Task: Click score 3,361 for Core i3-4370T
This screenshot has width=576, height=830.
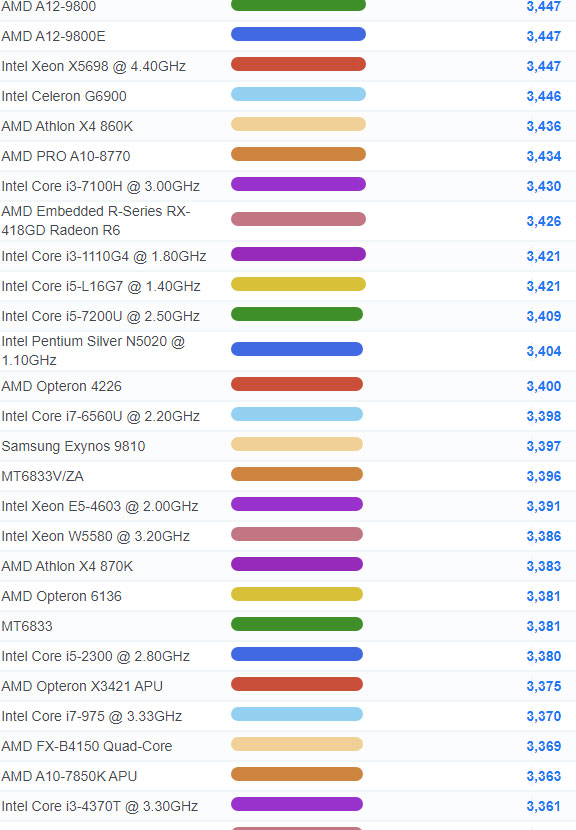Action: tap(544, 806)
